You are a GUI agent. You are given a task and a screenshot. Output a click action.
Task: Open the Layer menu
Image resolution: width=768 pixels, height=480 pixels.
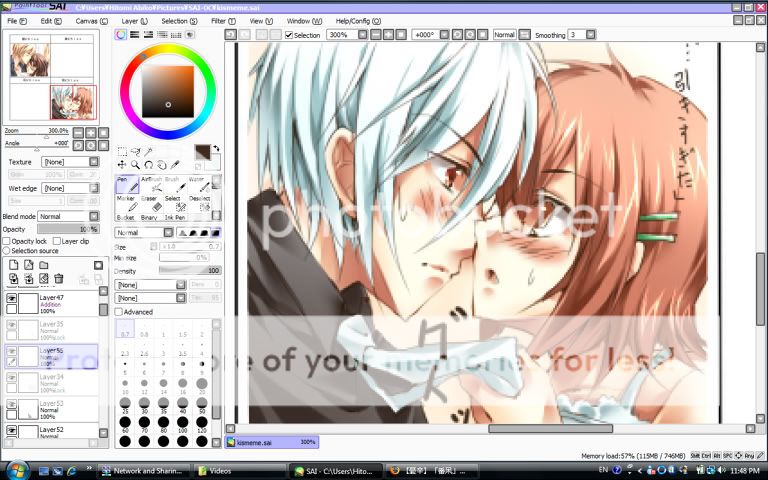click(134, 21)
